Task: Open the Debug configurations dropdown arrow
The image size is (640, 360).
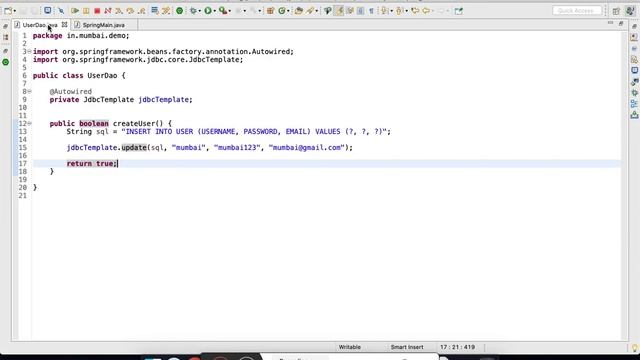Action: tap(199, 11)
